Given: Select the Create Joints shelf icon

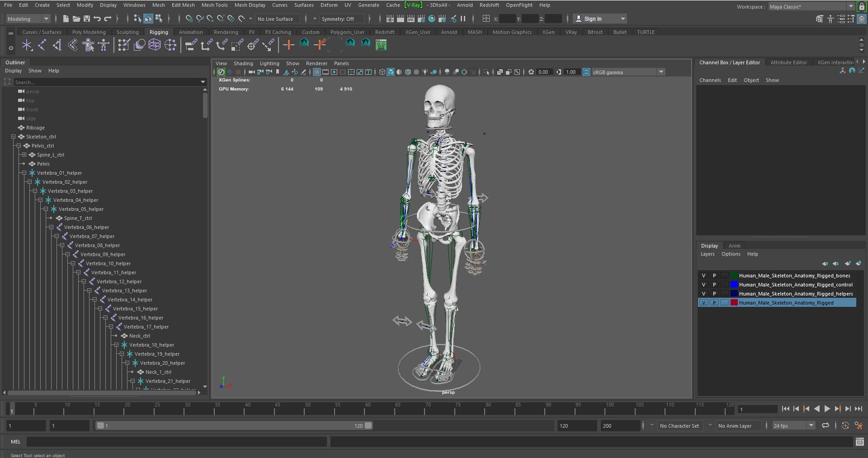Looking at the screenshot, I should (x=42, y=45).
